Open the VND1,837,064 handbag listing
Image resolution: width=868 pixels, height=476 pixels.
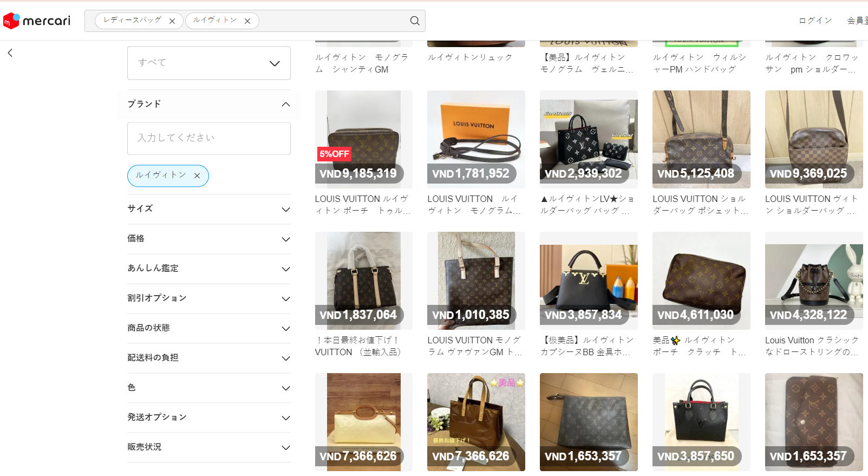(x=364, y=281)
